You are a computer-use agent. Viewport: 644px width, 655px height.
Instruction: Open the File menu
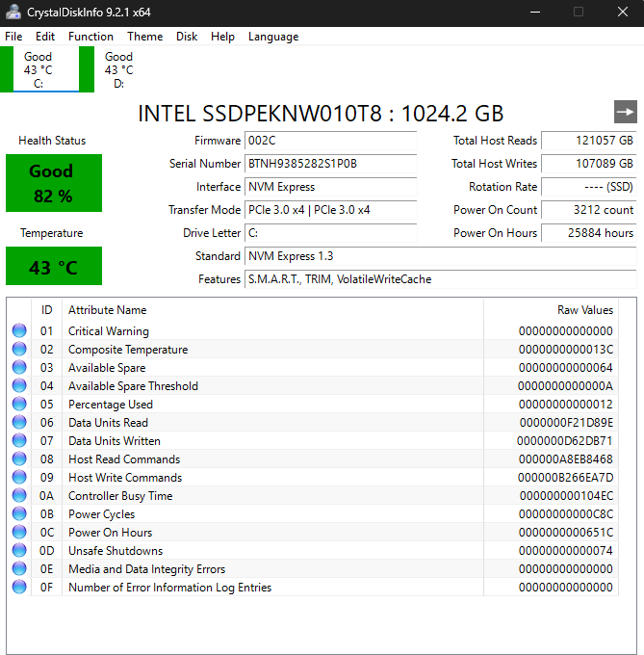pos(13,37)
